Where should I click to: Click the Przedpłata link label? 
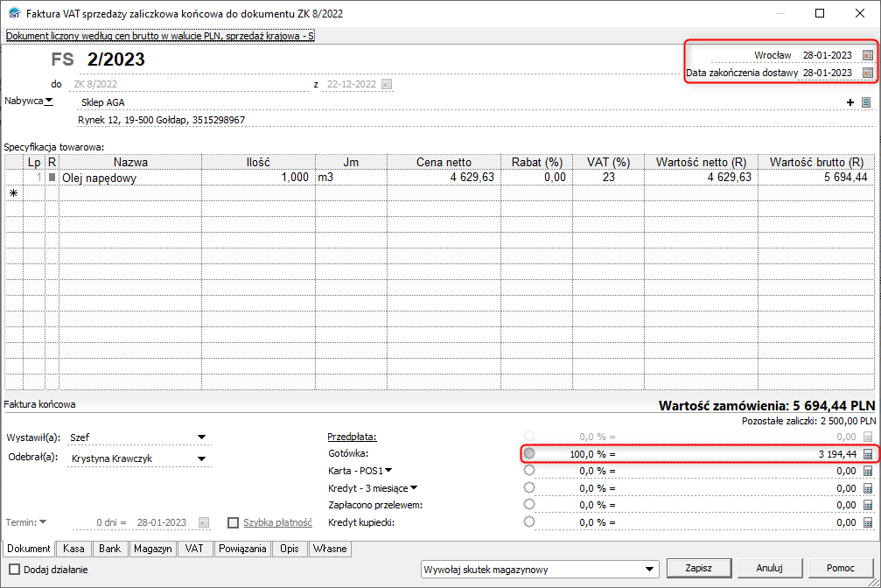point(353,437)
